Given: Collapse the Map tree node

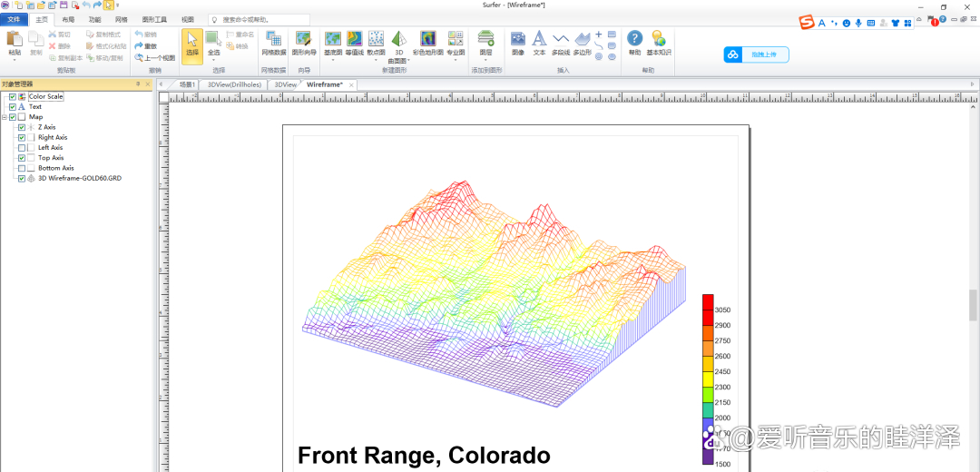Looking at the screenshot, I should coord(5,117).
